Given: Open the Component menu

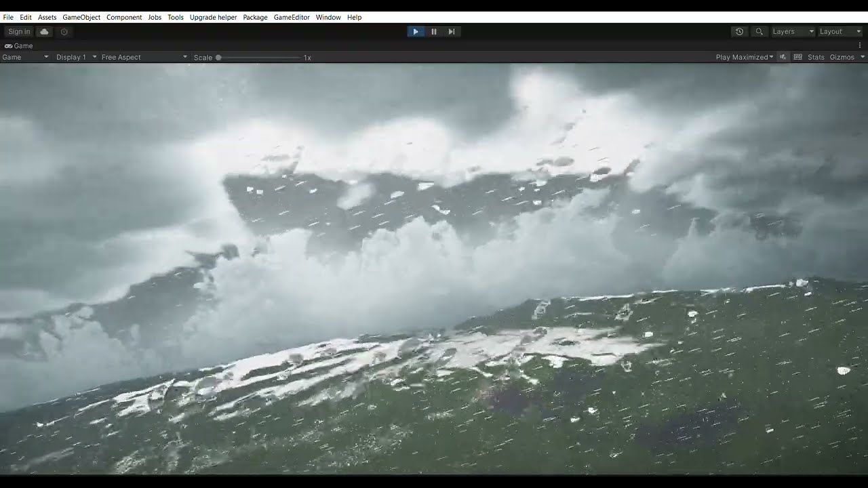Looking at the screenshot, I should (124, 17).
